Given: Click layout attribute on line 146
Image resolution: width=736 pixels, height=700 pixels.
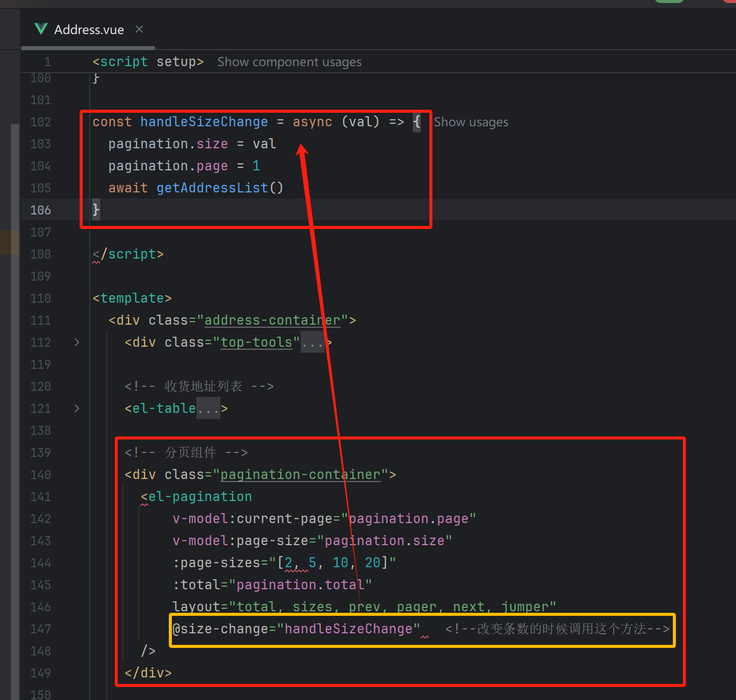Looking at the screenshot, I should click(x=364, y=607).
